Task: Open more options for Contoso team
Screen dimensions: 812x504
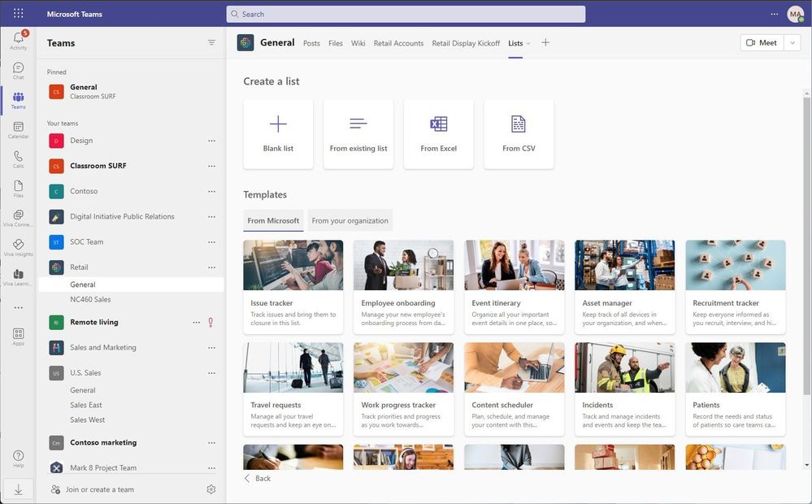Action: tap(211, 191)
